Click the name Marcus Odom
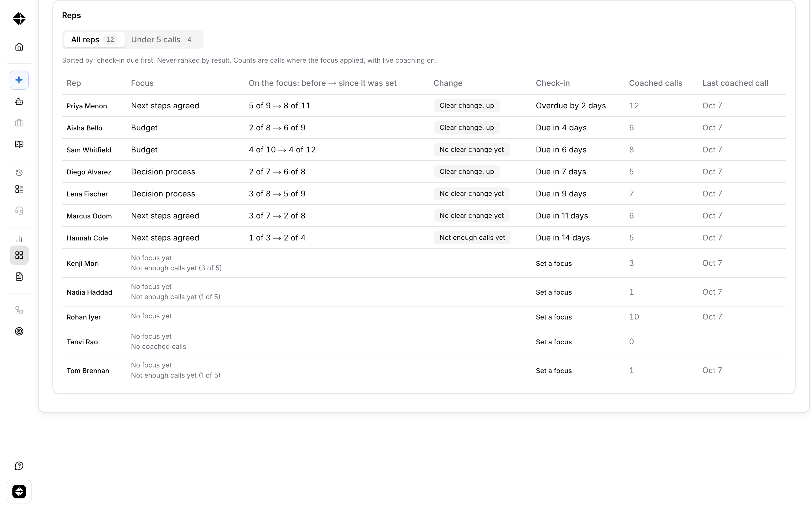The image size is (812, 508). coord(89,216)
